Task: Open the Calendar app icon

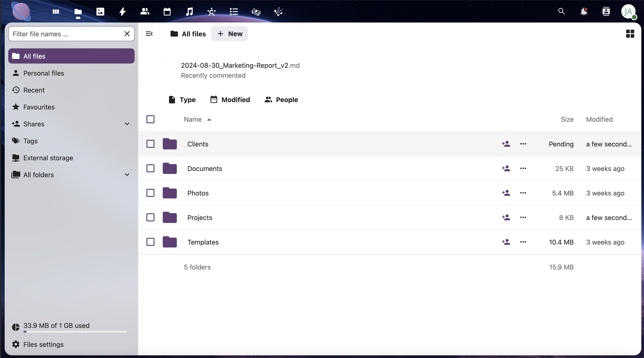Action: (167, 12)
